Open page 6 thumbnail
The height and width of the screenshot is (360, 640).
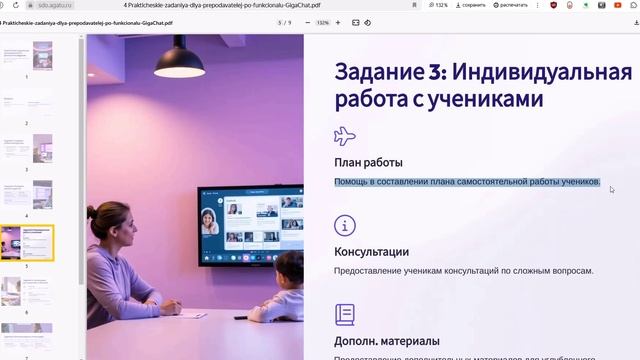tap(28, 291)
